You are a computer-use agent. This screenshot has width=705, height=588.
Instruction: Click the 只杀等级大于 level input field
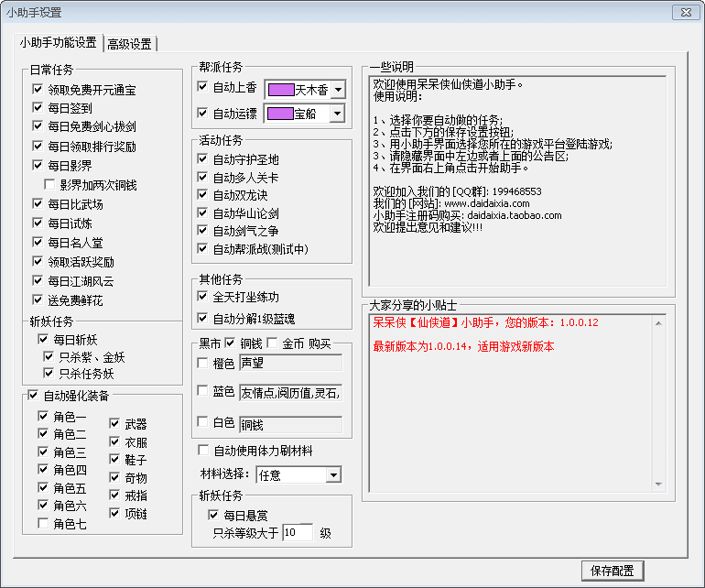297,532
